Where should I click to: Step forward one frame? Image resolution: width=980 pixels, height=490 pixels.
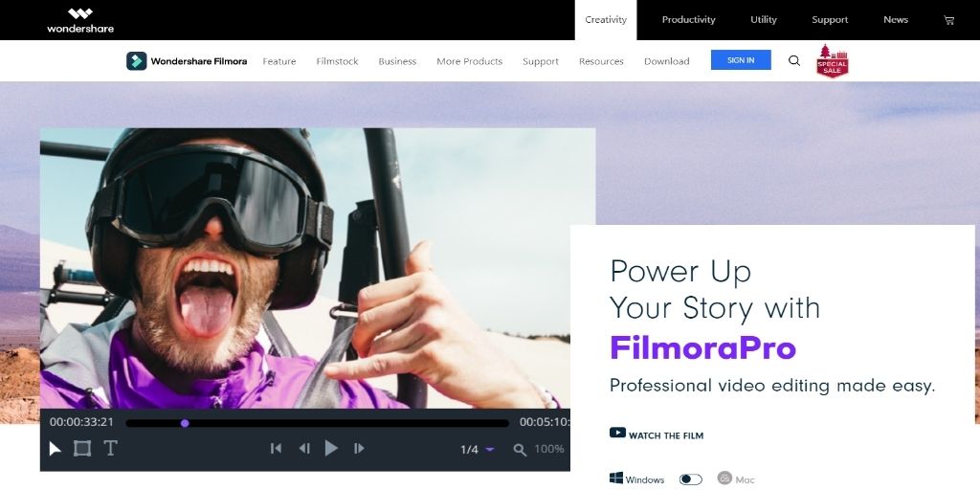point(359,448)
